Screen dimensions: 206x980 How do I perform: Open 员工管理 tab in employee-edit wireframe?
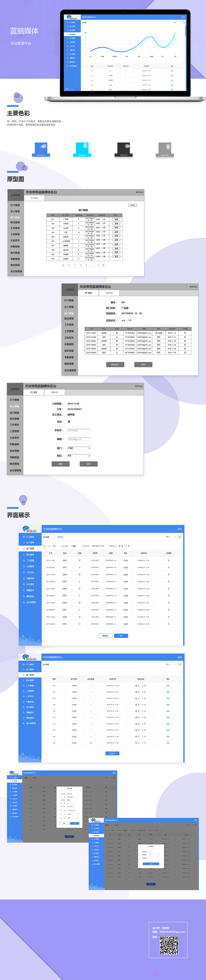click(x=34, y=392)
